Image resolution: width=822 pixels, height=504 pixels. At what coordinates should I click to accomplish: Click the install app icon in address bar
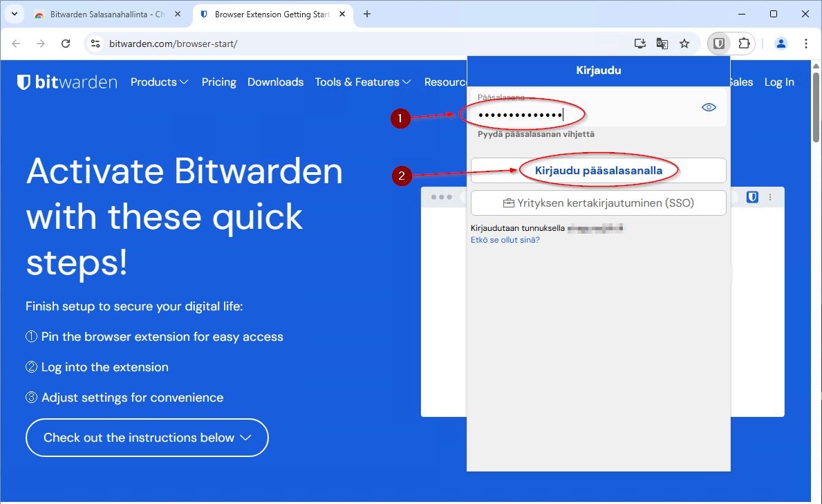(639, 44)
